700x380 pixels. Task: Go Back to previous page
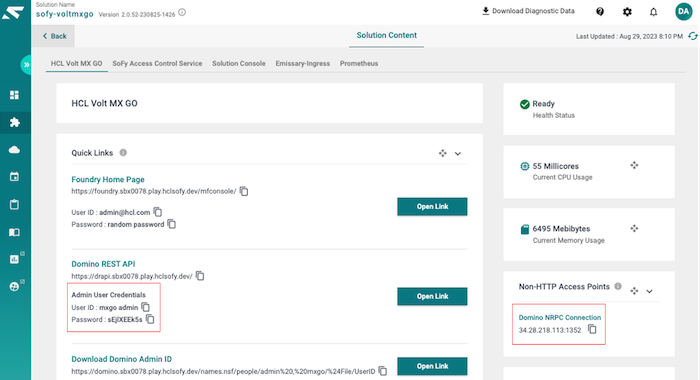(54, 36)
